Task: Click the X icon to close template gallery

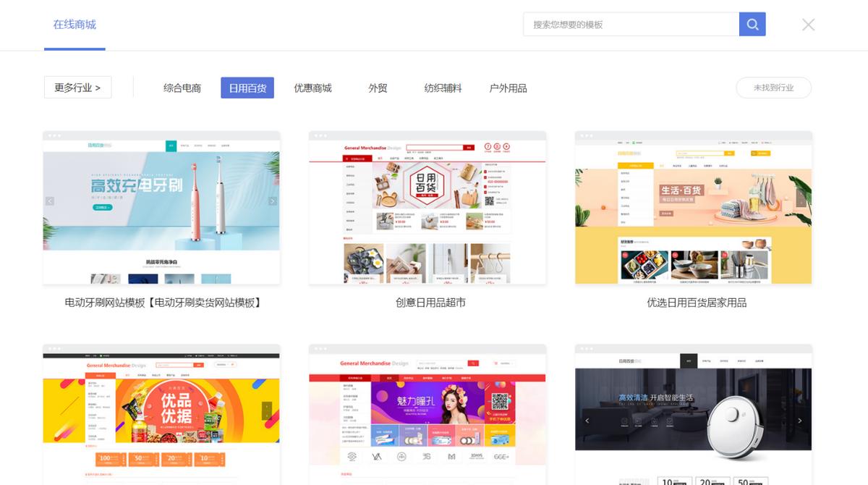Action: 808,24
